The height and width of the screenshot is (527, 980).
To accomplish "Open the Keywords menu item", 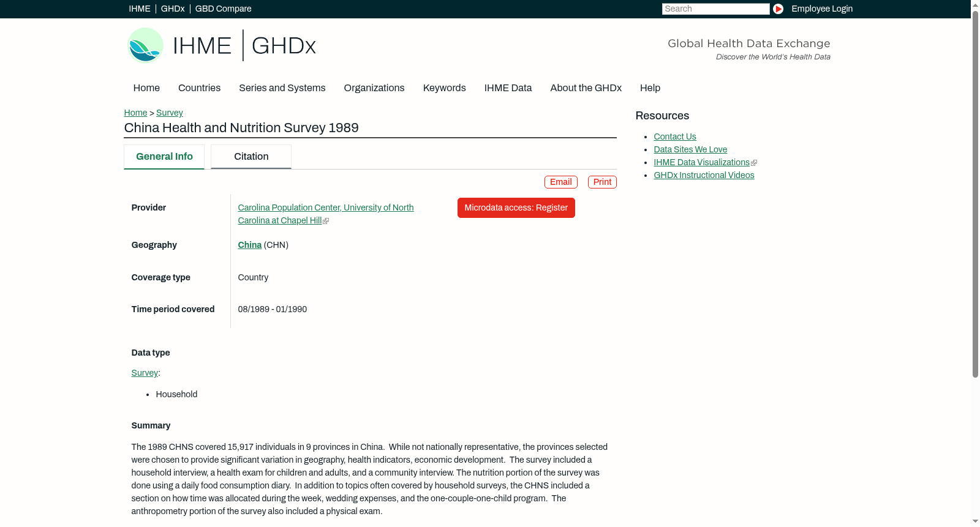I will pos(444,88).
